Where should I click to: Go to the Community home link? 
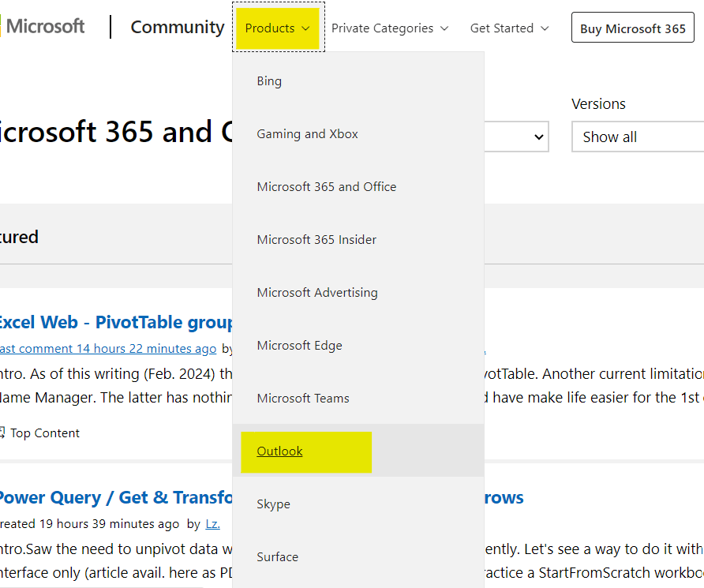point(177,27)
